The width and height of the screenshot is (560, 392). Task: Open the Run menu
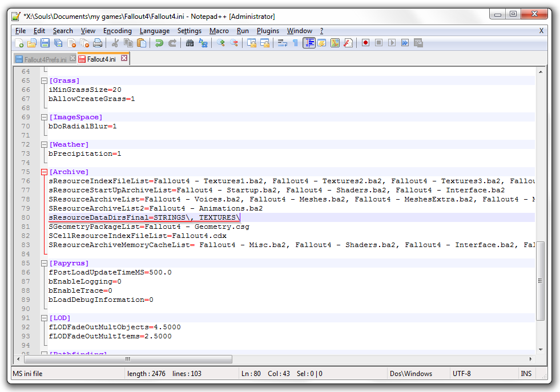(243, 31)
